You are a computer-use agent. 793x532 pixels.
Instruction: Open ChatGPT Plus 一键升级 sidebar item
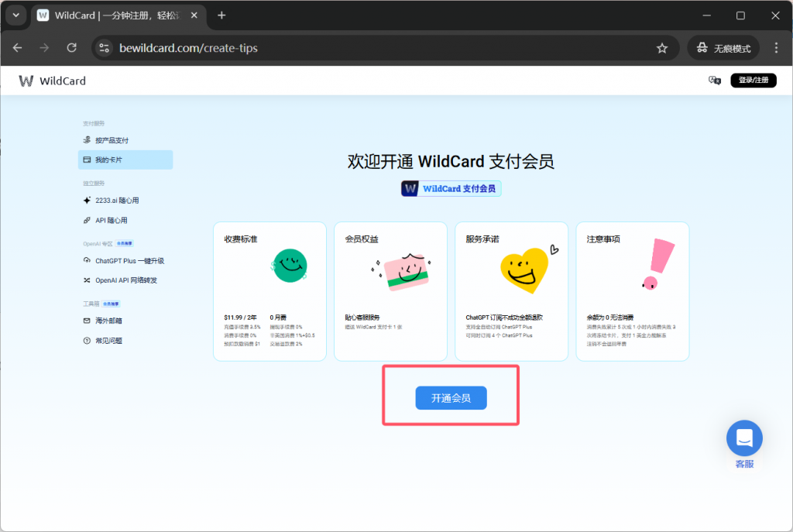point(125,260)
